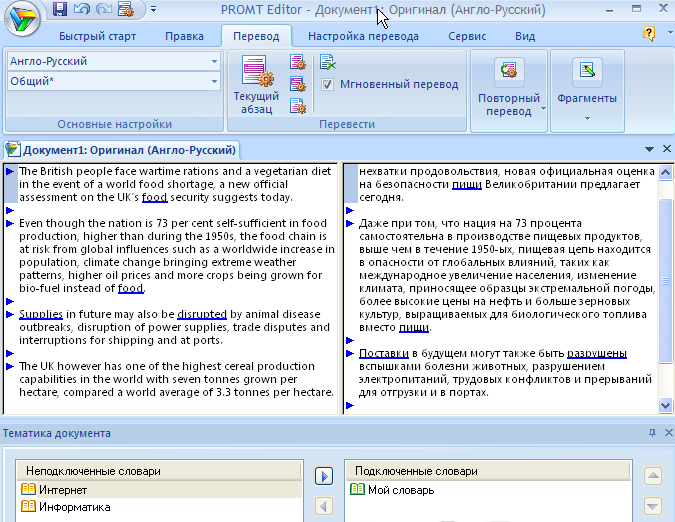This screenshot has width=675, height=522.
Task: Click the Неподключенные словари column header
Action: [x=159, y=471]
